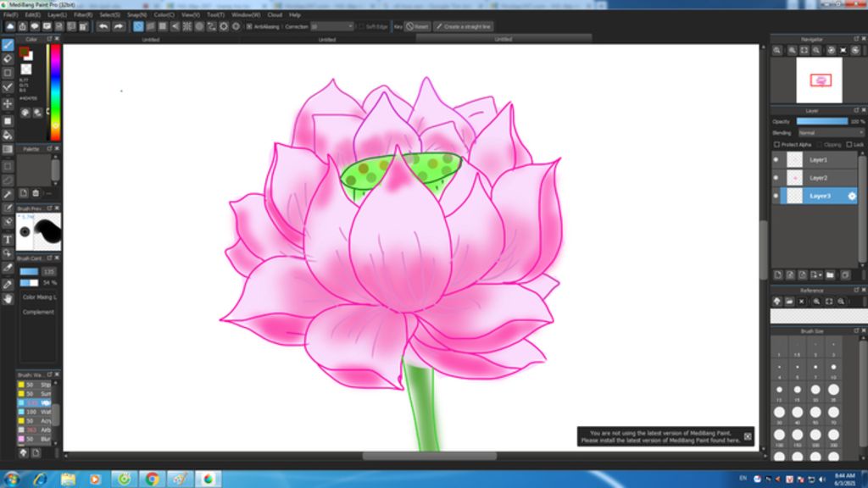Open the folder icon in the Reference panel

(789, 302)
